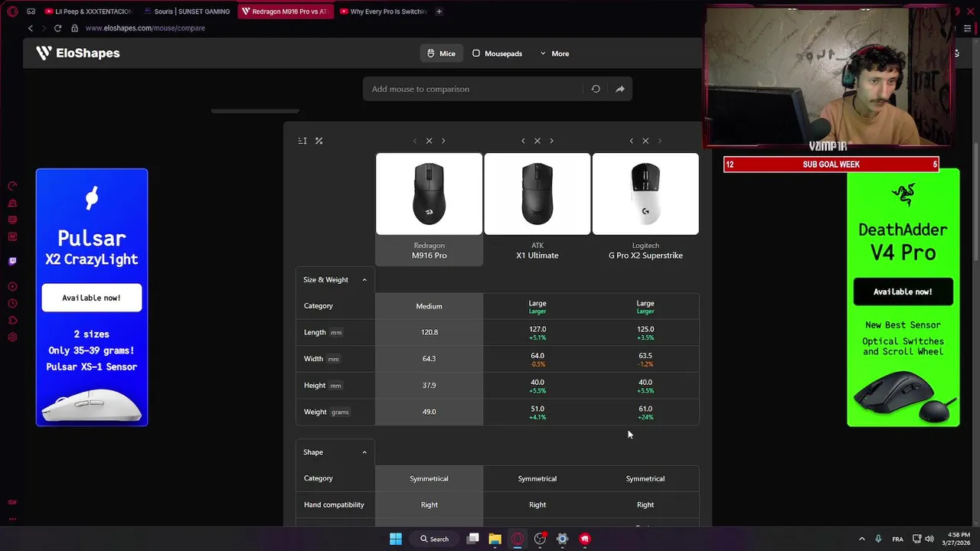Click the Length value 120.8
This screenshot has height=551, width=980.
(x=429, y=332)
